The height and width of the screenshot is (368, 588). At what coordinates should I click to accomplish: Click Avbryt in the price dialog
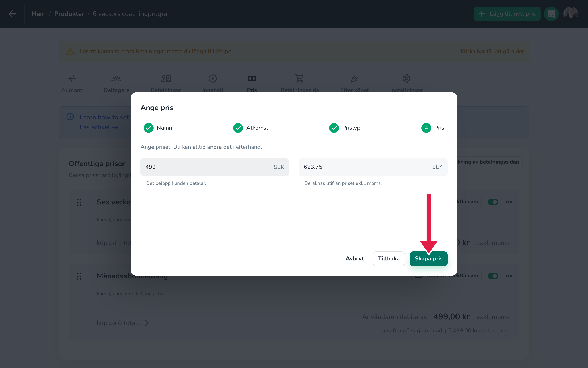point(354,259)
